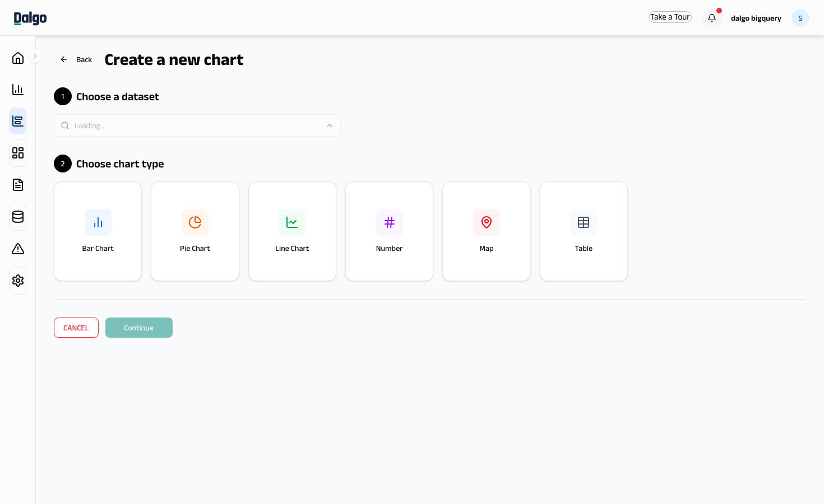Screen dimensions: 824x504
Task: Click the Number label
Action: tap(390, 249)
